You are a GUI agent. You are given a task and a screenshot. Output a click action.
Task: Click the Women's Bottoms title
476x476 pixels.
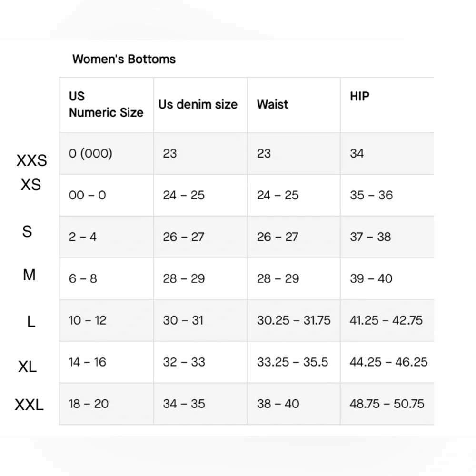pos(124,59)
